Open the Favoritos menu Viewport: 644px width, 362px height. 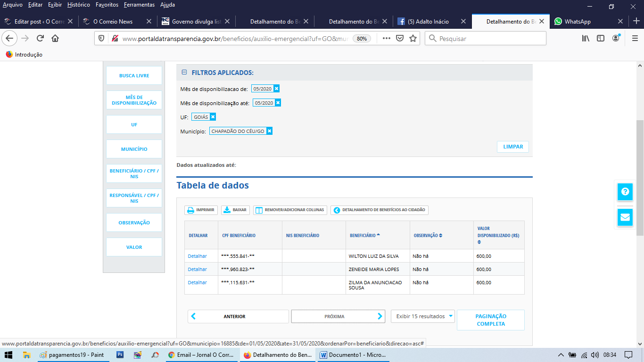pyautogui.click(x=107, y=5)
